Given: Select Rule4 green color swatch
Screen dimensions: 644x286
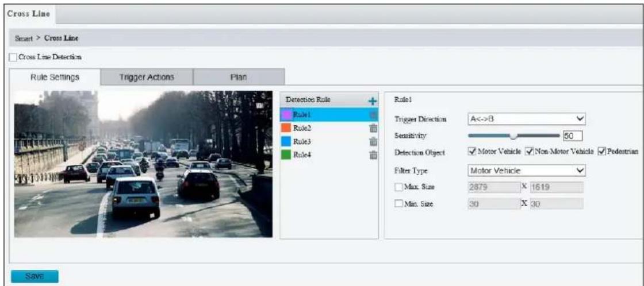Looking at the screenshot, I should [x=286, y=154].
